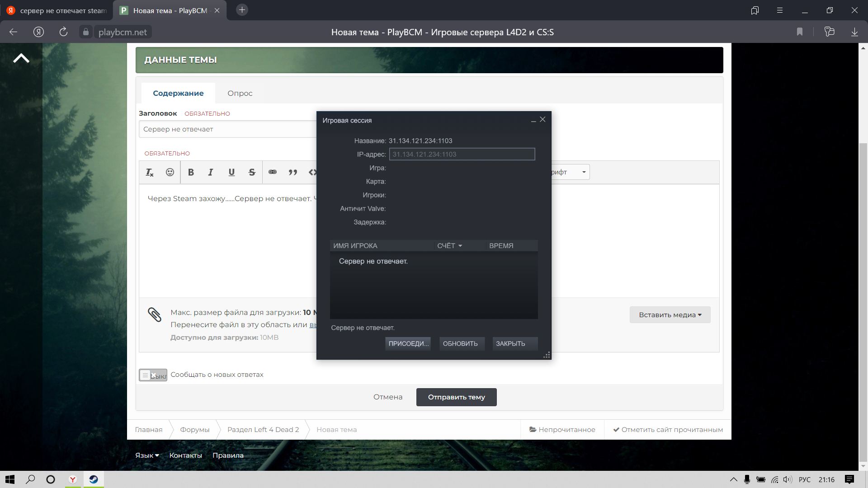The height and width of the screenshot is (488, 868).
Task: Click the paperclip attachment icon
Action: [155, 314]
